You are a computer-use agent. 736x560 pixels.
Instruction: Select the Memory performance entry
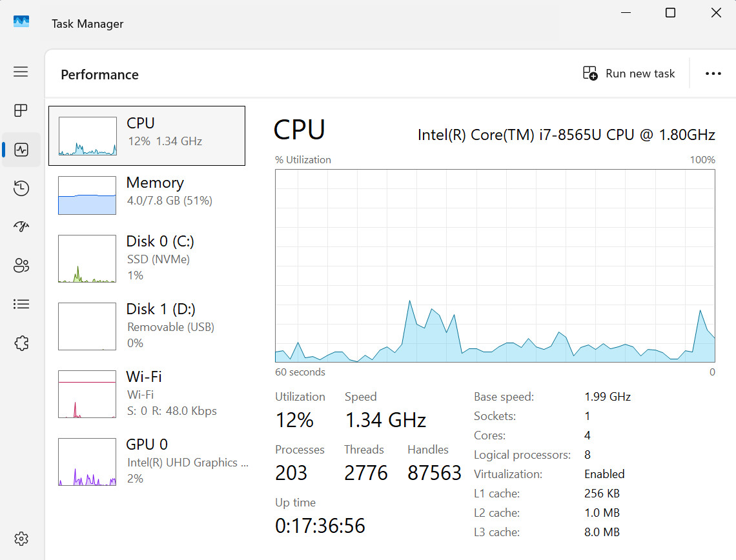coord(147,195)
